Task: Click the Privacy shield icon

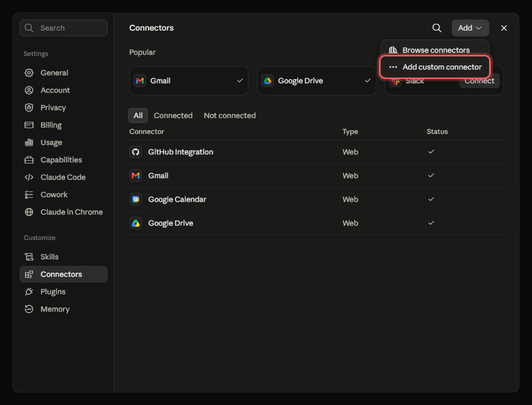Action: [29, 108]
